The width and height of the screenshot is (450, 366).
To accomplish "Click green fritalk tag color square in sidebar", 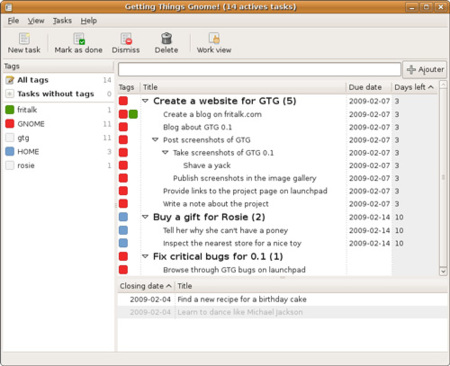I will [10, 110].
